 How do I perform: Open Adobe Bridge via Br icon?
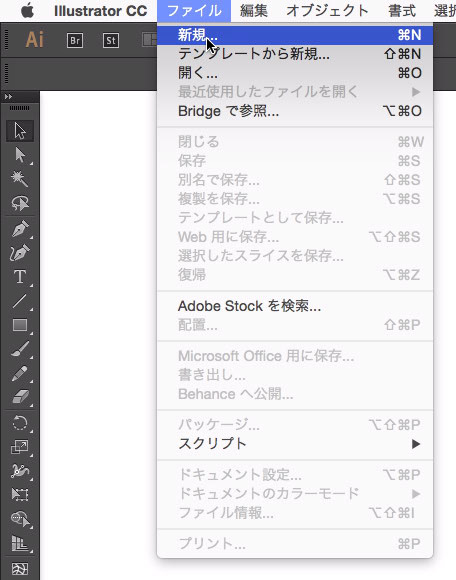[x=75, y=40]
